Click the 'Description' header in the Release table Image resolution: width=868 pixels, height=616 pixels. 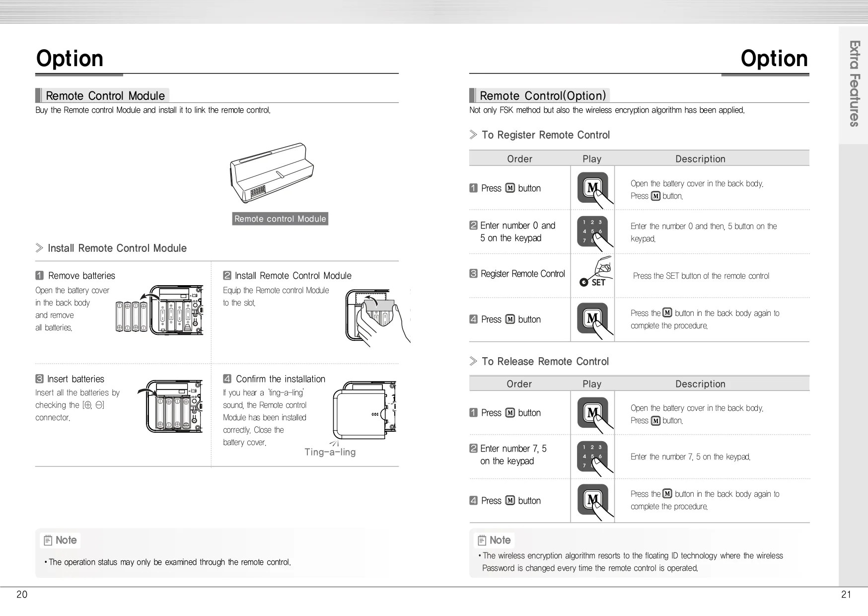point(700,384)
